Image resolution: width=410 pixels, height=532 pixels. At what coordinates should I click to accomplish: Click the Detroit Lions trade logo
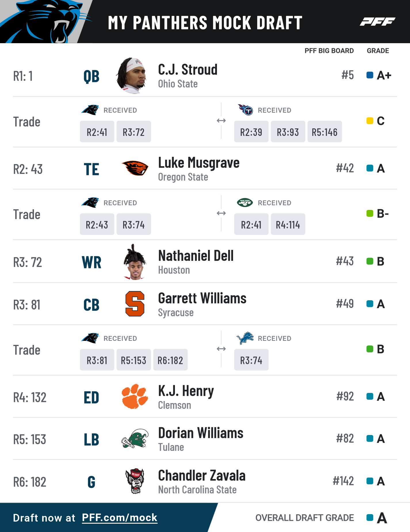(x=245, y=338)
